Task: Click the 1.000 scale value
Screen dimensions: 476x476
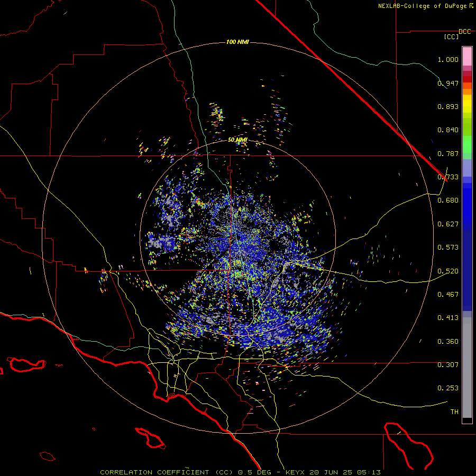Action: (448, 59)
